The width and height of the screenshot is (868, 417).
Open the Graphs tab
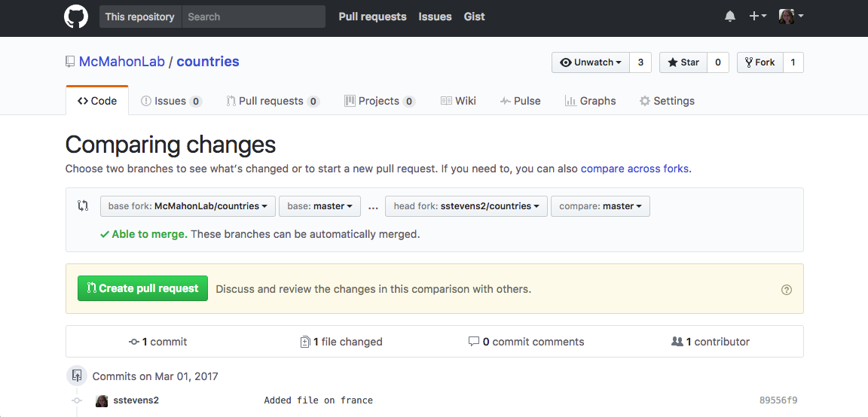pyautogui.click(x=590, y=101)
